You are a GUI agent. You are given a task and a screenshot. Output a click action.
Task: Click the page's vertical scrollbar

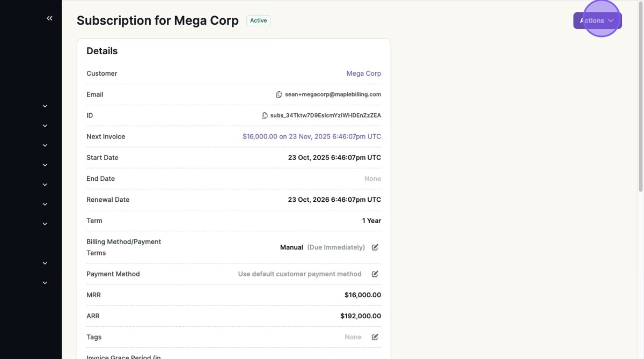click(x=640, y=97)
